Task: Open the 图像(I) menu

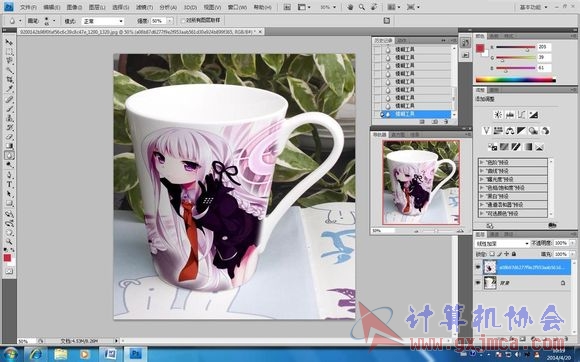Action: 74,7
